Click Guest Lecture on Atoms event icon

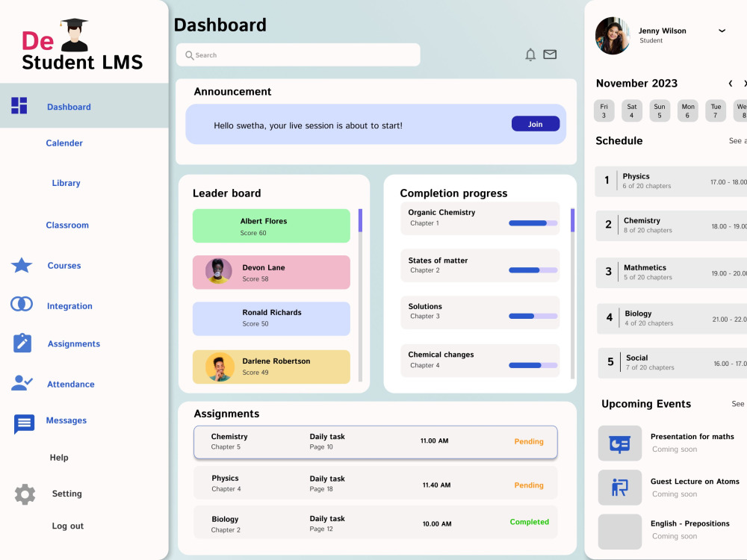[x=620, y=488]
